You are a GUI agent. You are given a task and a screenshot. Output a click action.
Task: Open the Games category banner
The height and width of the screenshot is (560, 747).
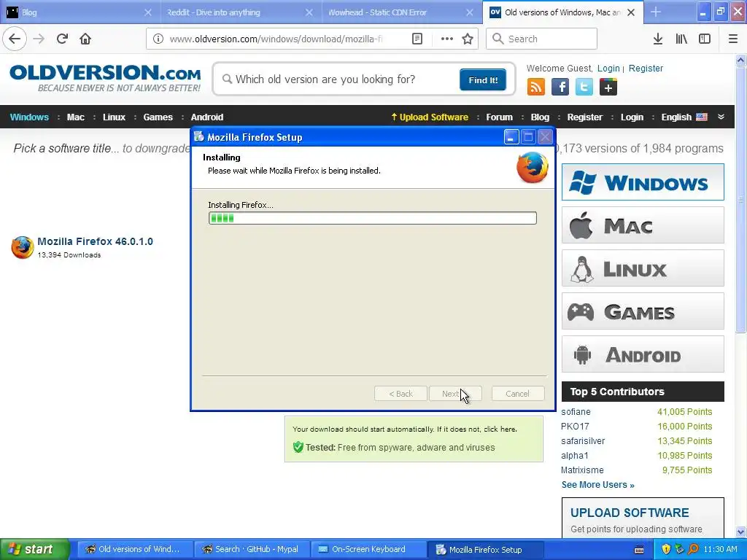coord(643,311)
